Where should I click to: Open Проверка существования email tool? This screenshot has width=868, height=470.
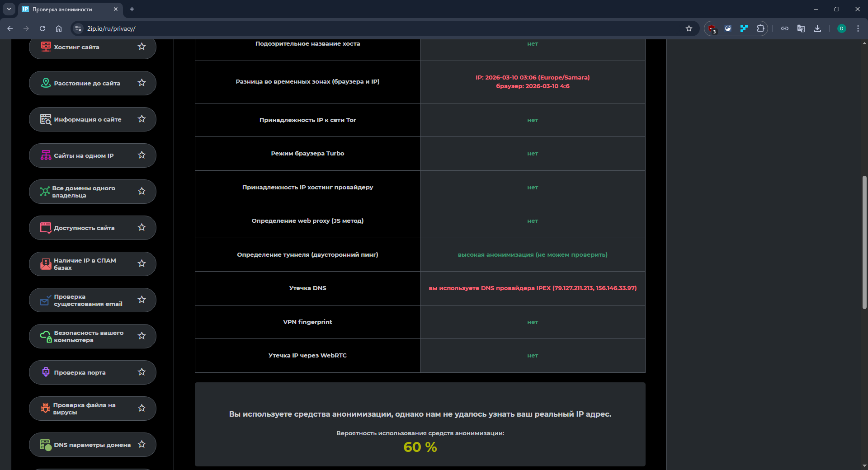click(x=88, y=300)
